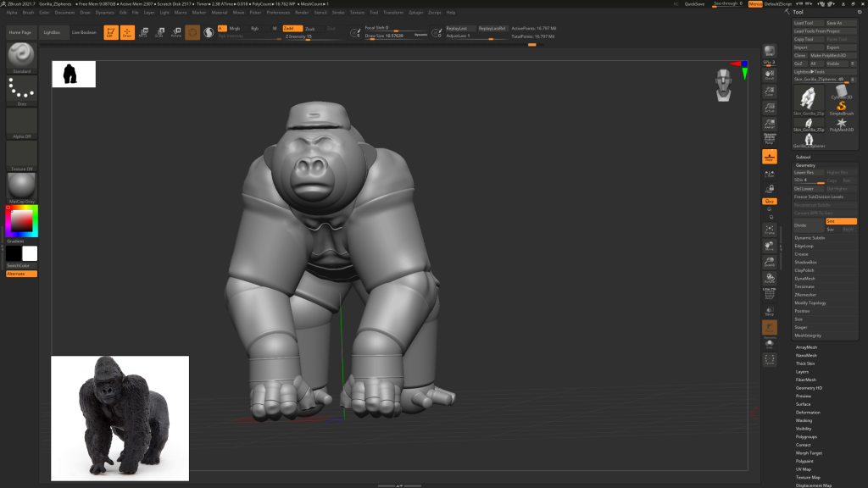The width and height of the screenshot is (868, 488).
Task: Switch to the Move transform tool
Action: 142,33
